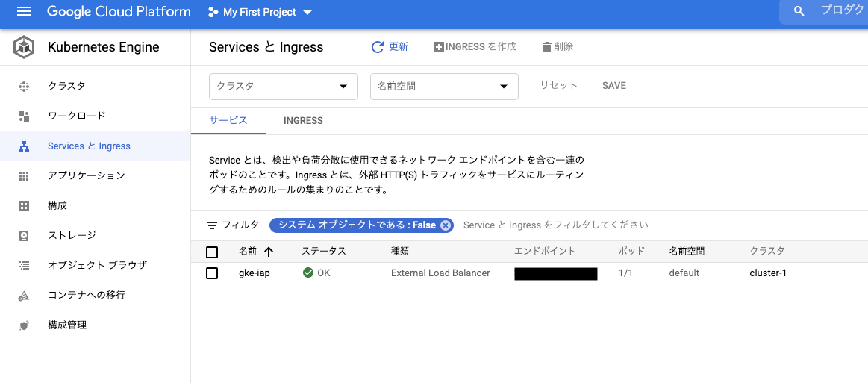
Task: Check the gke-iap row checkbox
Action: pos(212,273)
